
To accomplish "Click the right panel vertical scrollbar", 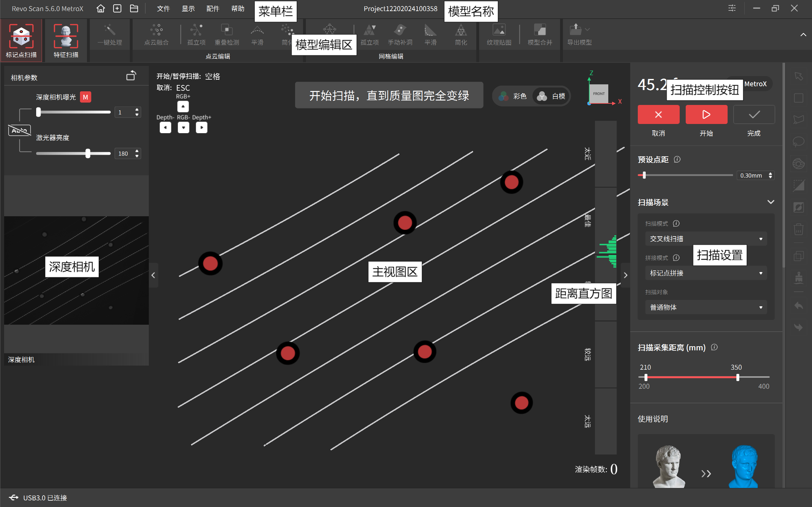I will pyautogui.click(x=784, y=165).
